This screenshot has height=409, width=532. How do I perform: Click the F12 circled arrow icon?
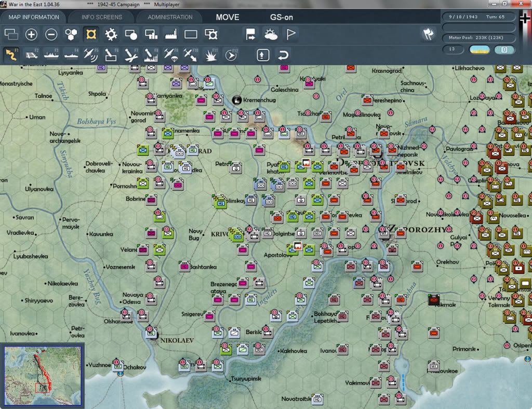231,55
